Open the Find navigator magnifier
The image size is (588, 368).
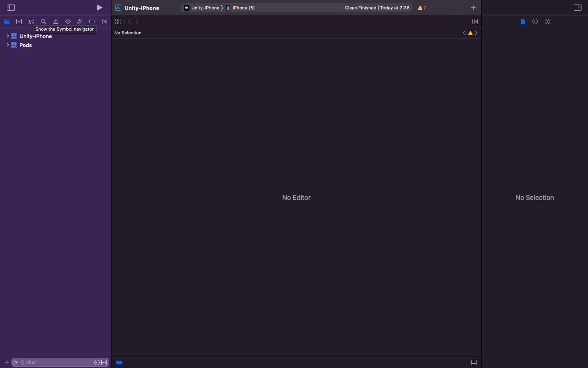tap(43, 22)
